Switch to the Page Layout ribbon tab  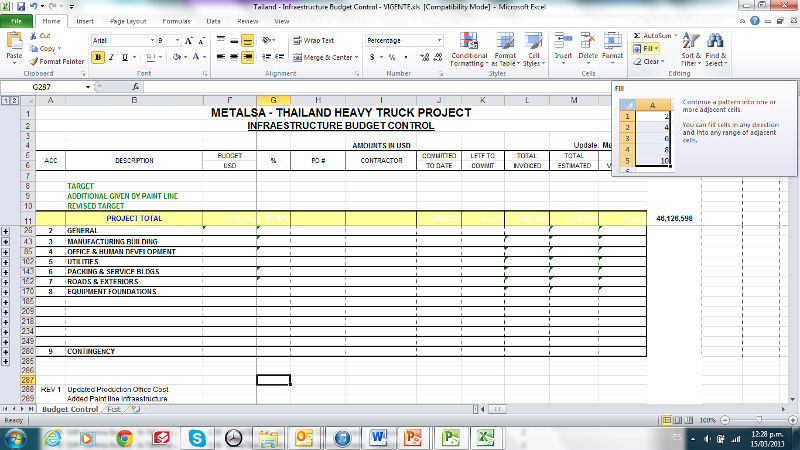(x=126, y=20)
